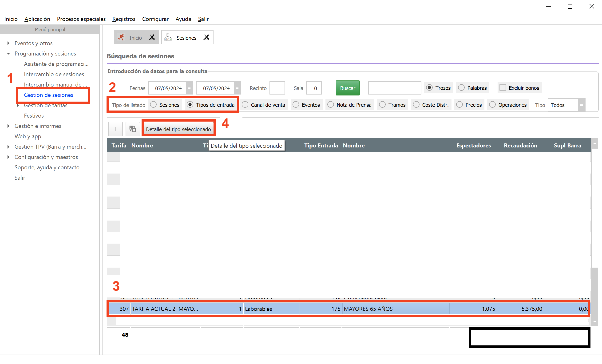This screenshot has height=364, width=602.
Task: Enable the Excluir bonos checkbox
Action: [x=503, y=88]
